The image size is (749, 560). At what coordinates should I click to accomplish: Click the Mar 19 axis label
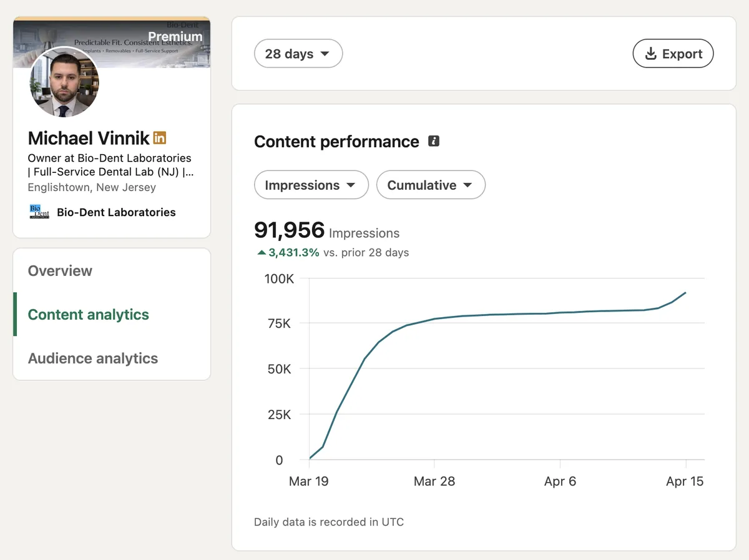pos(308,481)
